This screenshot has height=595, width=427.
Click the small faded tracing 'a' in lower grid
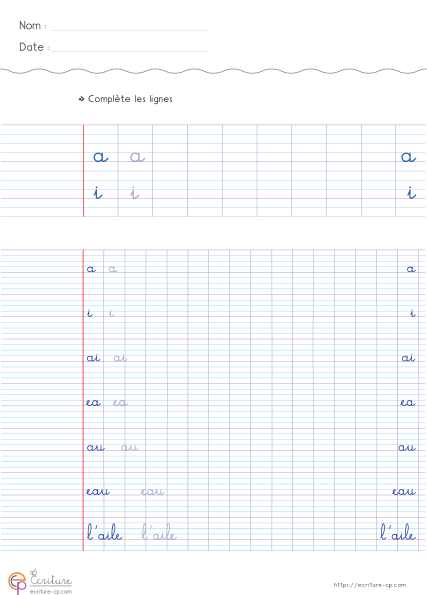coord(113,269)
